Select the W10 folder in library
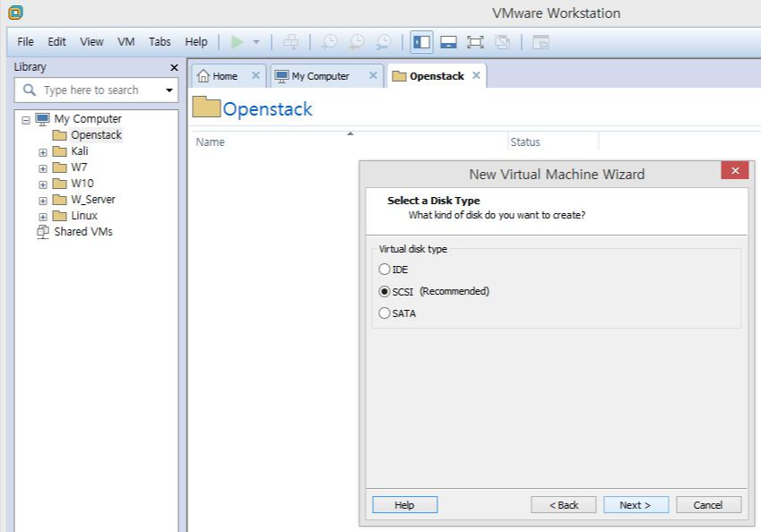Viewport: 761px width, 532px height. [x=82, y=184]
